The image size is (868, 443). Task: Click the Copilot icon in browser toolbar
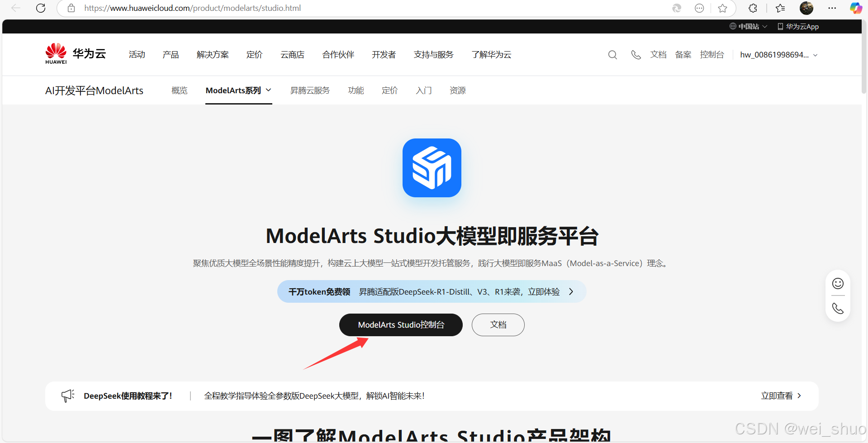point(855,8)
